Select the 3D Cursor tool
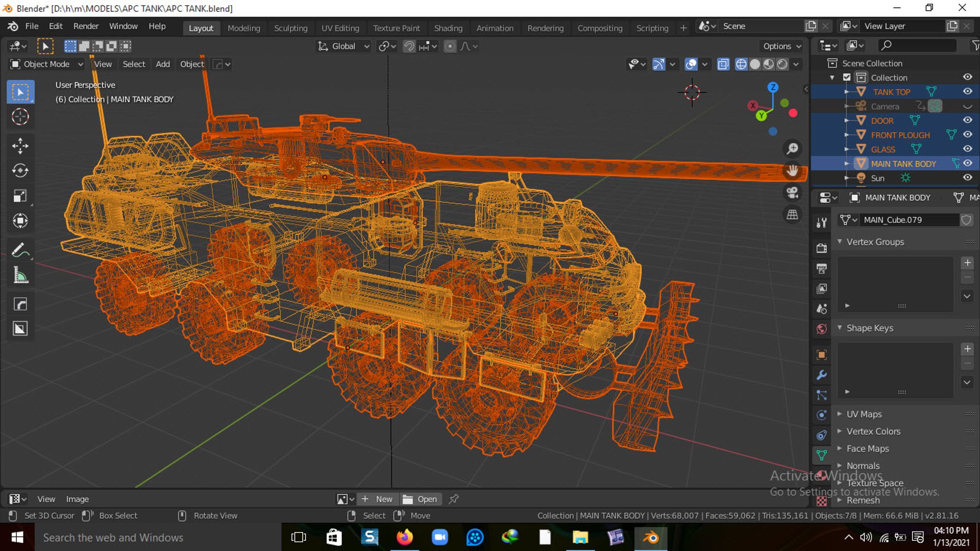The height and width of the screenshot is (551, 980). tap(20, 117)
